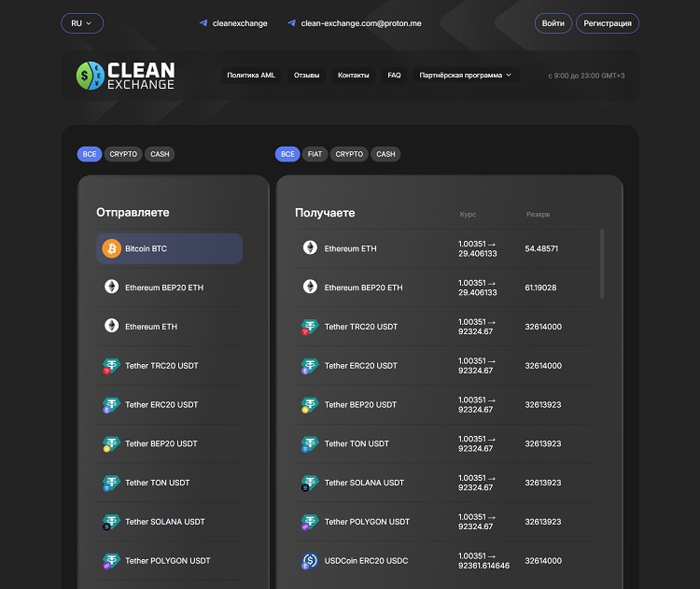The height and width of the screenshot is (589, 700).
Task: Click the reserve value 54.48571
Action: tap(541, 248)
